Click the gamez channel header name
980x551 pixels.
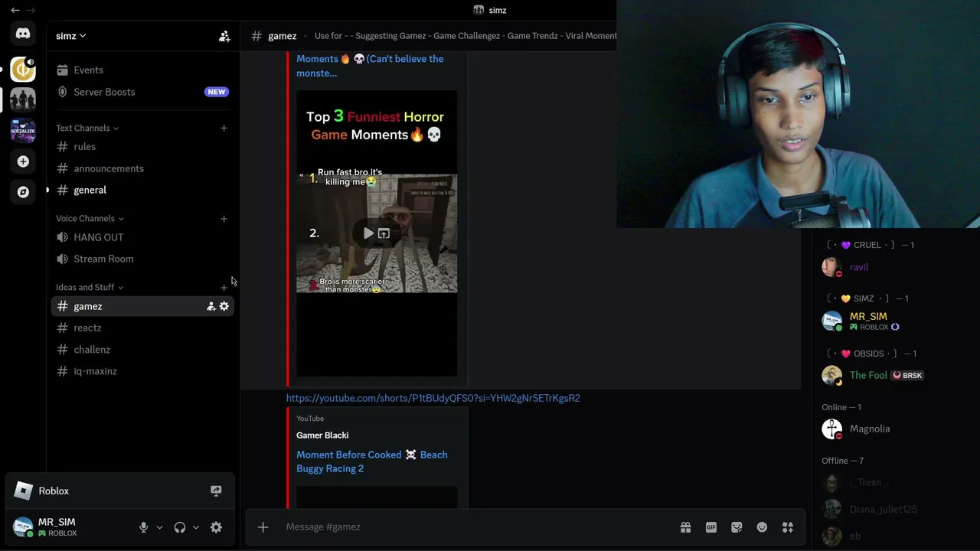tap(282, 36)
